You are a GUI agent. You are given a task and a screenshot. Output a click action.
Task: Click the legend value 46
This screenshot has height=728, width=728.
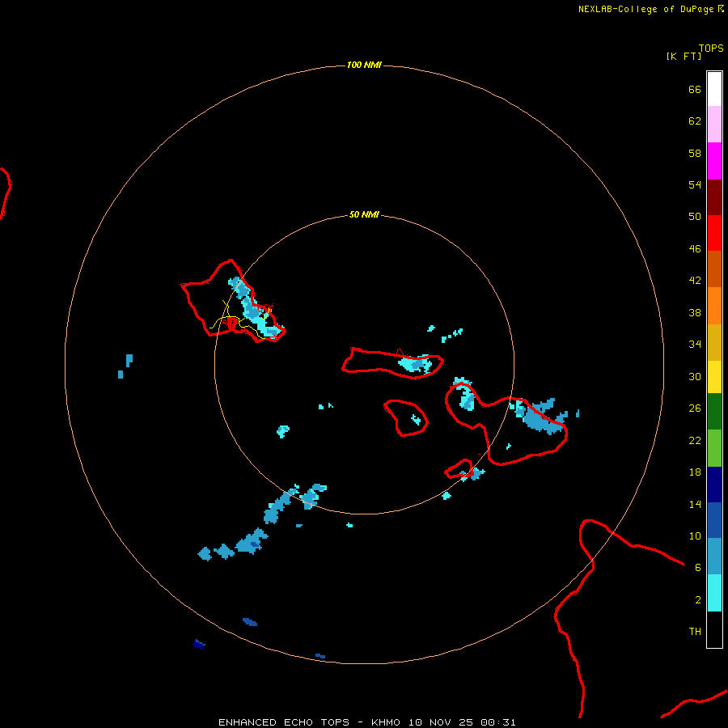pos(695,249)
